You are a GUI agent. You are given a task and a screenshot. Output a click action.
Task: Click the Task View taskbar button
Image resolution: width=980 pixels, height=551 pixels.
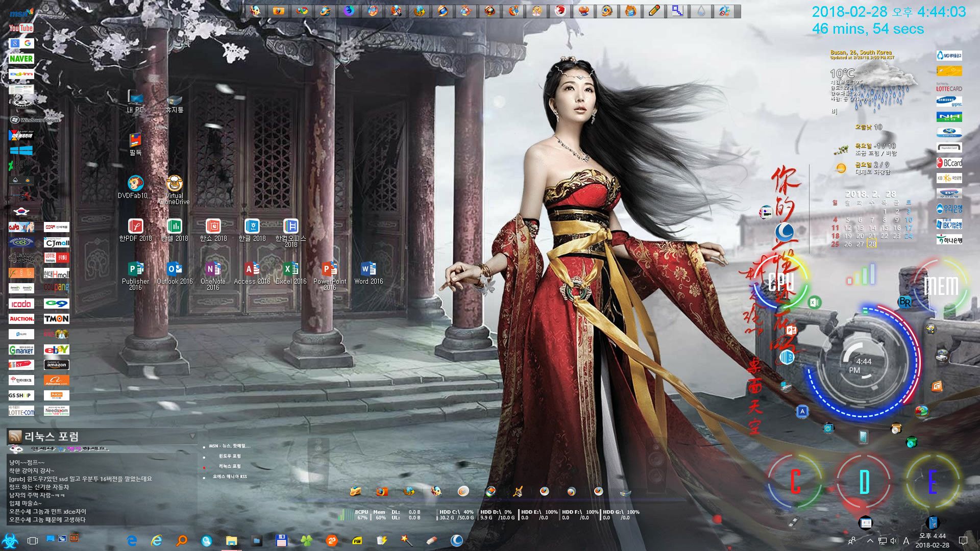(x=33, y=540)
